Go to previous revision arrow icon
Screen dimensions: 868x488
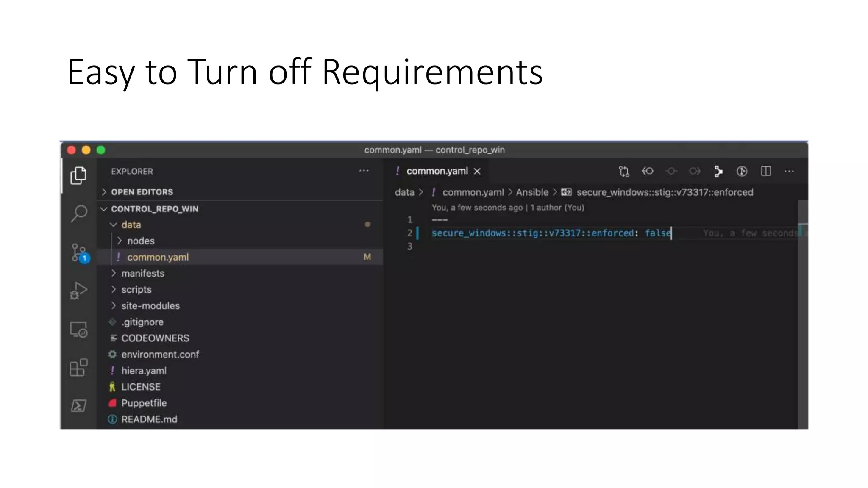pyautogui.click(x=647, y=171)
